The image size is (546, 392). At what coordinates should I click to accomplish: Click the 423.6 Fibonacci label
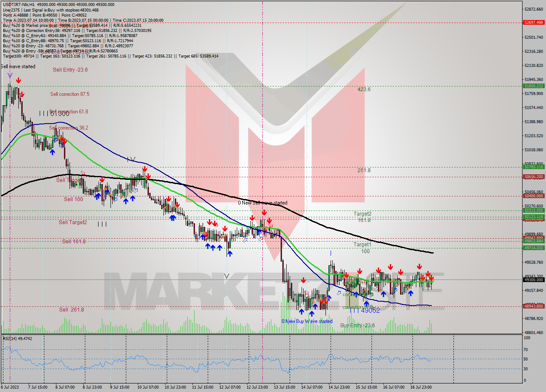pos(364,89)
